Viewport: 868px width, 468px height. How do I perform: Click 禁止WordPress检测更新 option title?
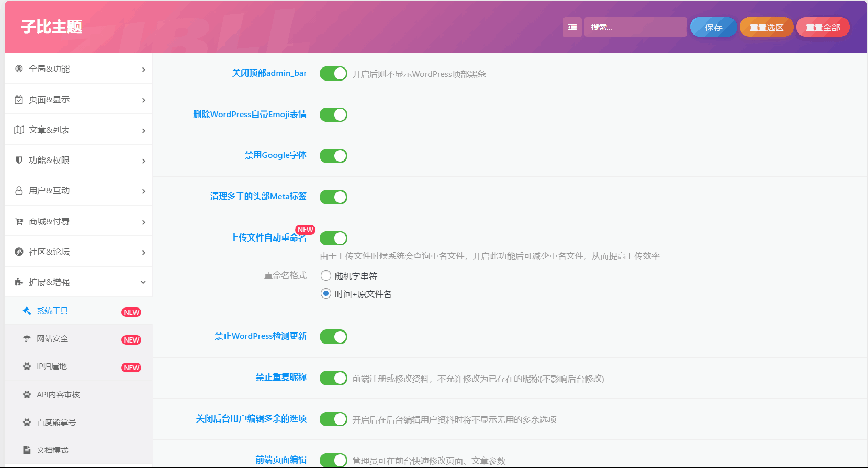pyautogui.click(x=261, y=336)
